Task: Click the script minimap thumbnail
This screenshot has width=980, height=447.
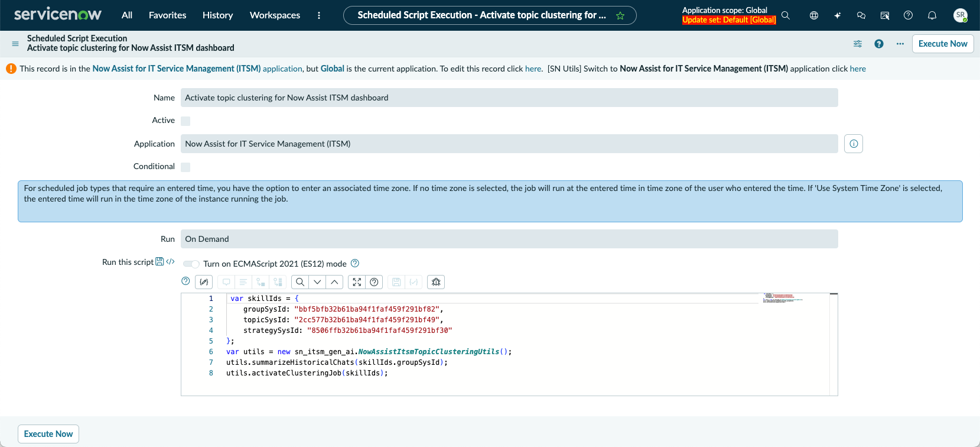Action: coord(783,297)
